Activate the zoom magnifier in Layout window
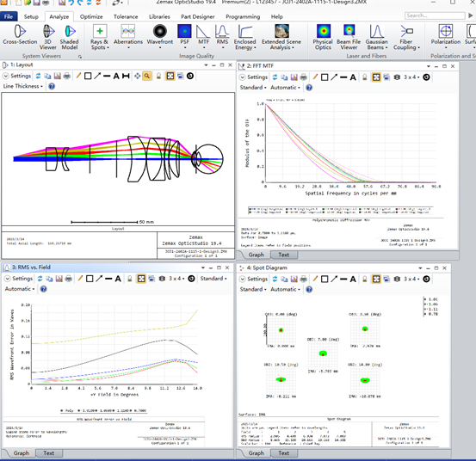The image size is (476, 461). point(147,76)
